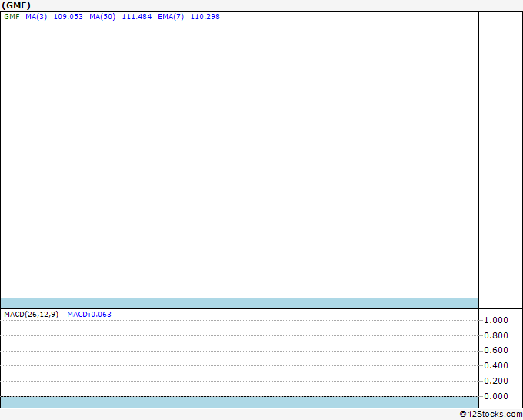Click the MA(50) legend label
523x420 pixels.
click(x=102, y=17)
